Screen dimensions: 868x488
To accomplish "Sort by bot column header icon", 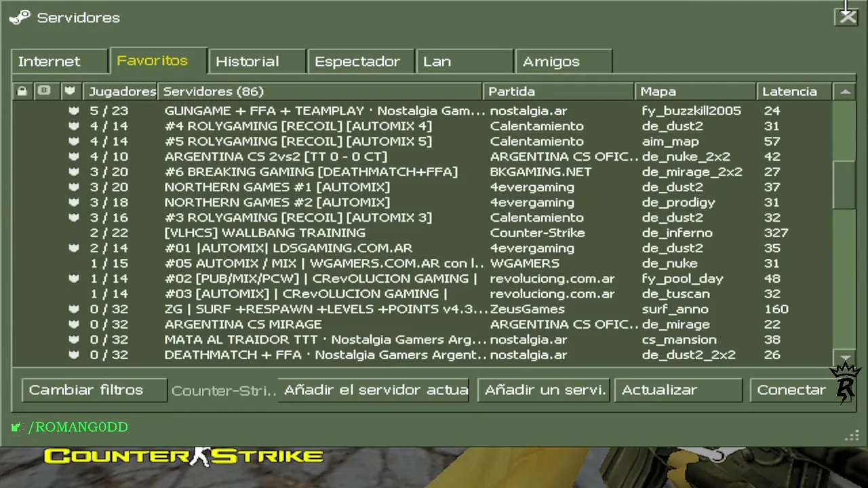I will click(x=44, y=91).
